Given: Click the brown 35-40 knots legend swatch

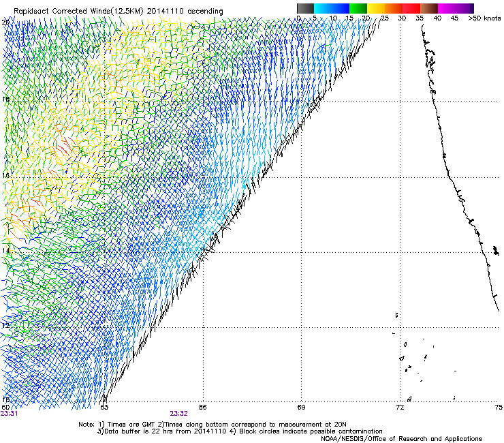Looking at the screenshot, I should click(x=429, y=8).
